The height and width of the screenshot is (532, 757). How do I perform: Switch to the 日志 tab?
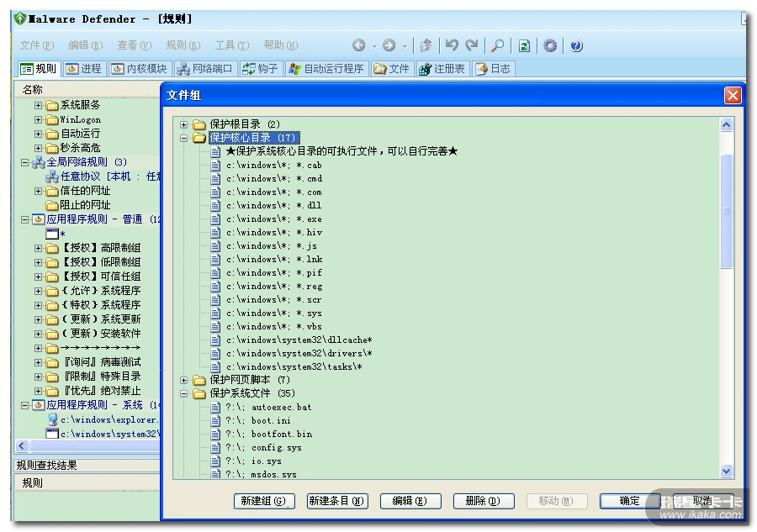(x=494, y=69)
